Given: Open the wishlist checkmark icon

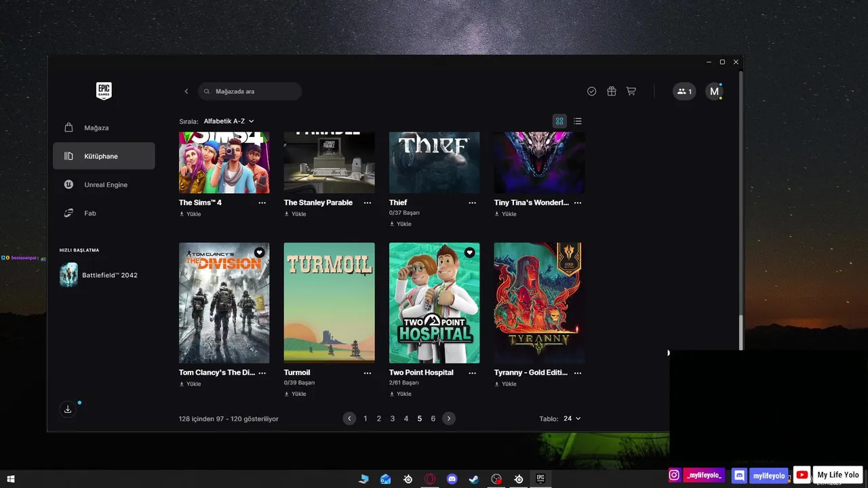Looking at the screenshot, I should (592, 91).
